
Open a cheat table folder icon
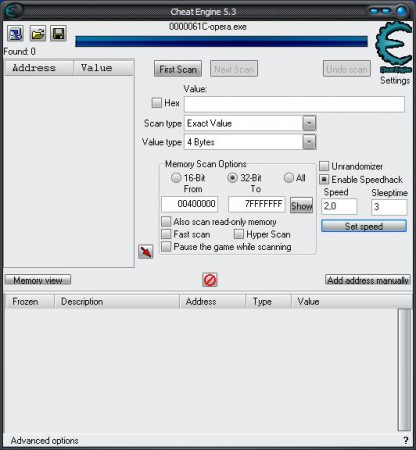coord(38,33)
